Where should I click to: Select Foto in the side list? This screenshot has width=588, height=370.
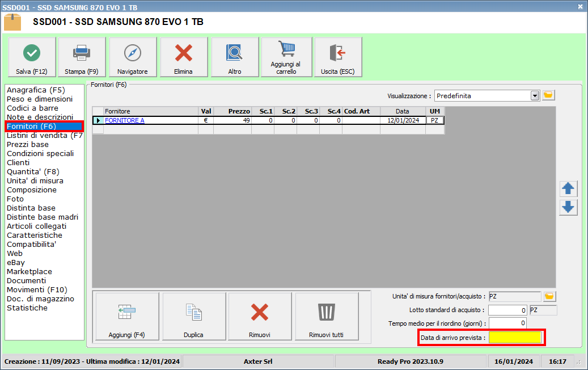pos(15,199)
